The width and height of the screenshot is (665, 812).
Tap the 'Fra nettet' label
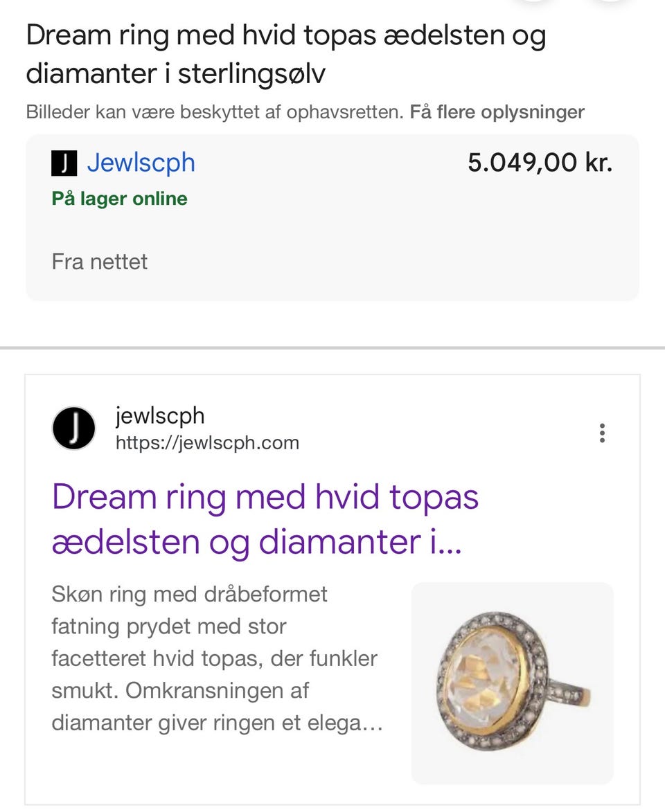coord(100,262)
